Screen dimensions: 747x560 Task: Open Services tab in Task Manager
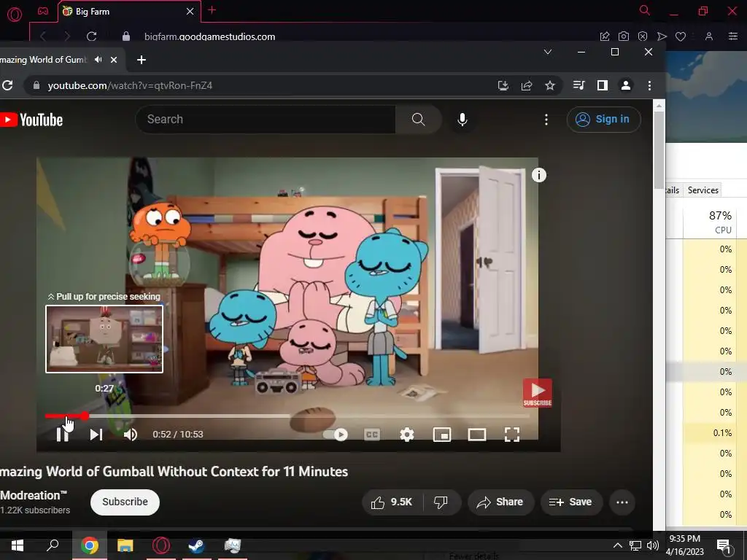point(703,190)
